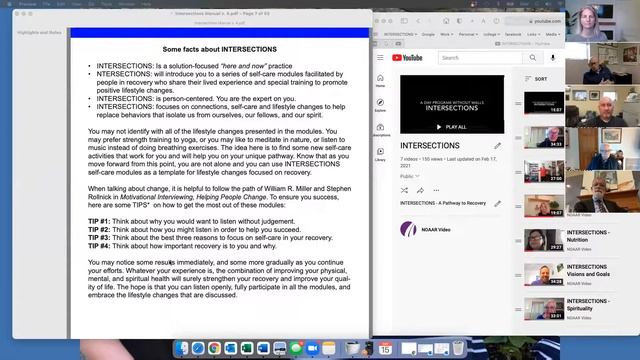Open the 29:27 Nutrition video thumbnail

coord(544,240)
